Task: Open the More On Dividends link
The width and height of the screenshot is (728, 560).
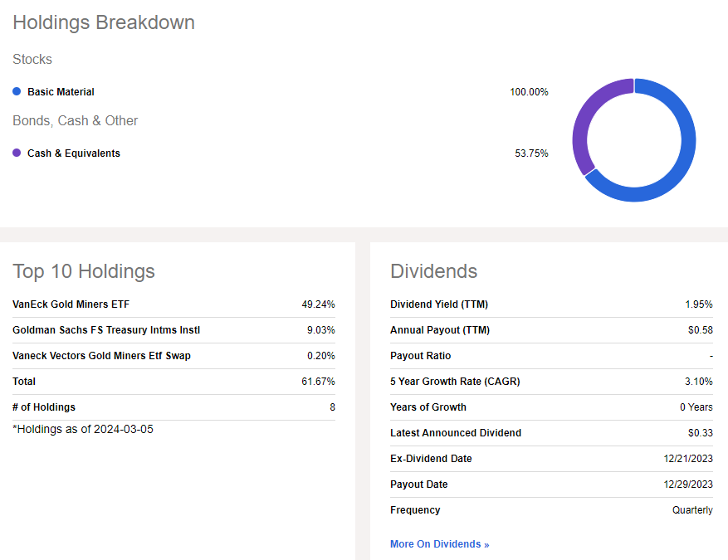Action: tap(439, 544)
